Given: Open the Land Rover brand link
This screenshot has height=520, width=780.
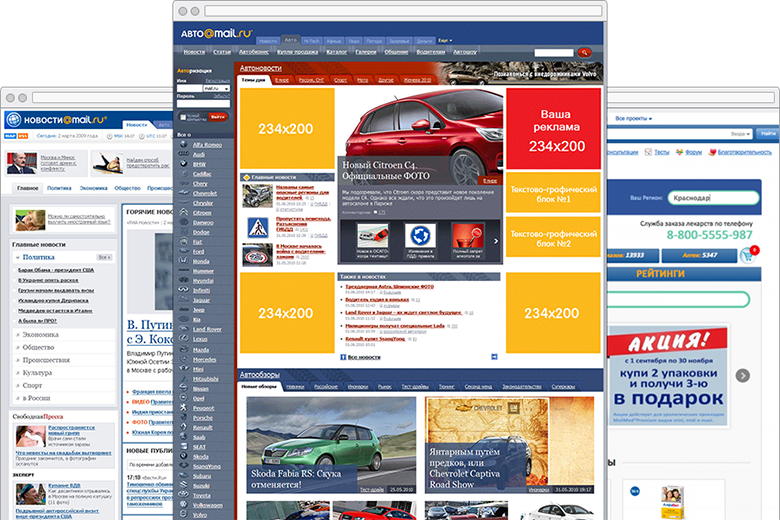Looking at the screenshot, I should [207, 329].
